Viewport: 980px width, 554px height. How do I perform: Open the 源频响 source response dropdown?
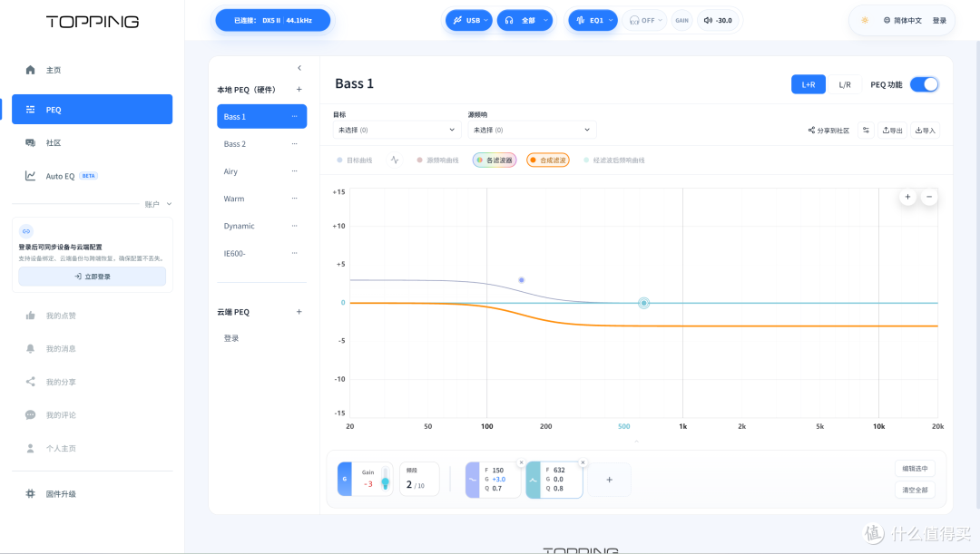(x=532, y=130)
